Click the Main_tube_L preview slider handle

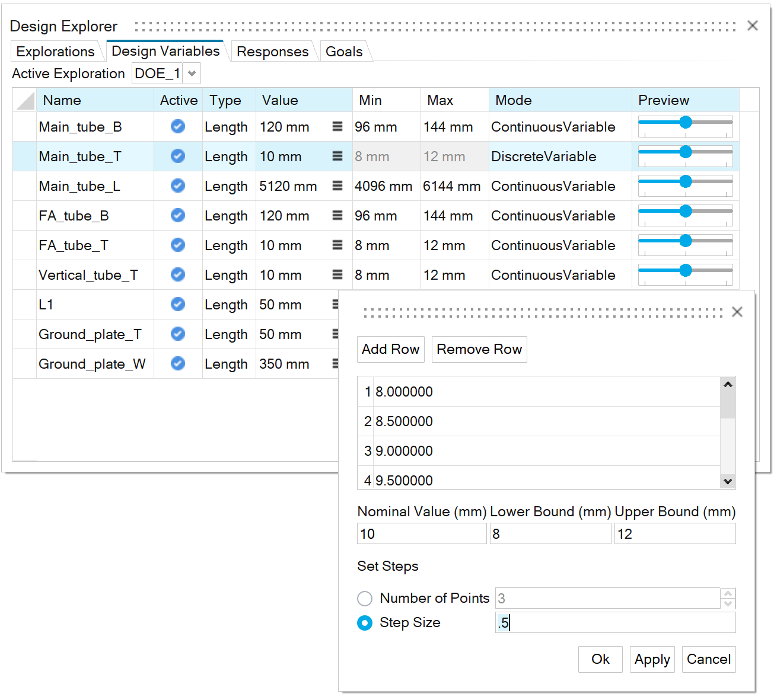click(x=686, y=181)
